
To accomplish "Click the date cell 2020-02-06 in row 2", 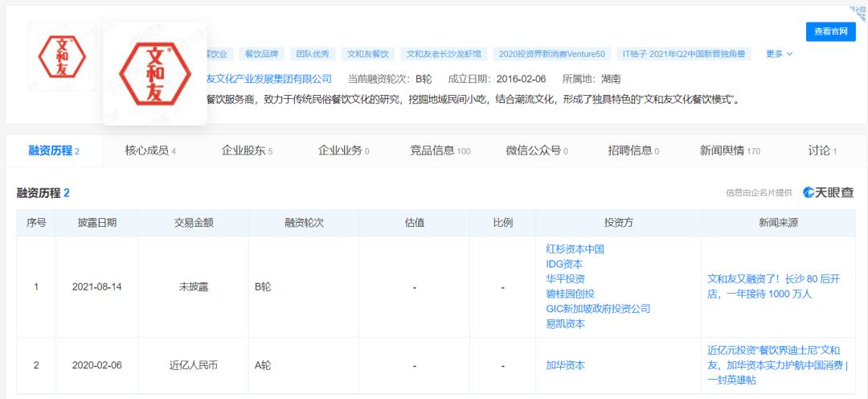I will click(x=97, y=365).
